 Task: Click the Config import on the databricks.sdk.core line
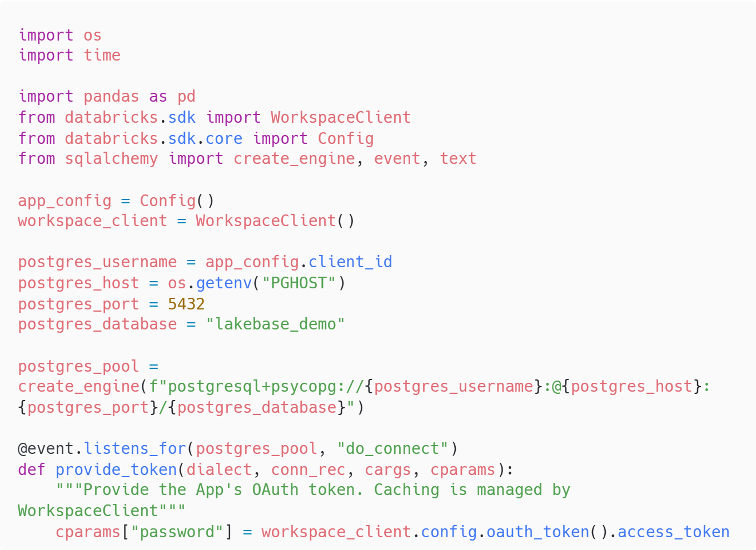pyautogui.click(x=345, y=138)
